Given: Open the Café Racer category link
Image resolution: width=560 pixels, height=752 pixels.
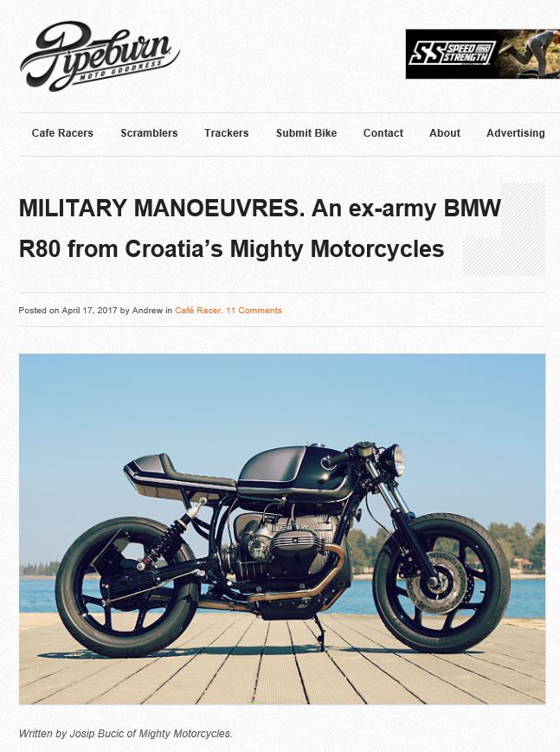Looking at the screenshot, I should pyautogui.click(x=197, y=311).
